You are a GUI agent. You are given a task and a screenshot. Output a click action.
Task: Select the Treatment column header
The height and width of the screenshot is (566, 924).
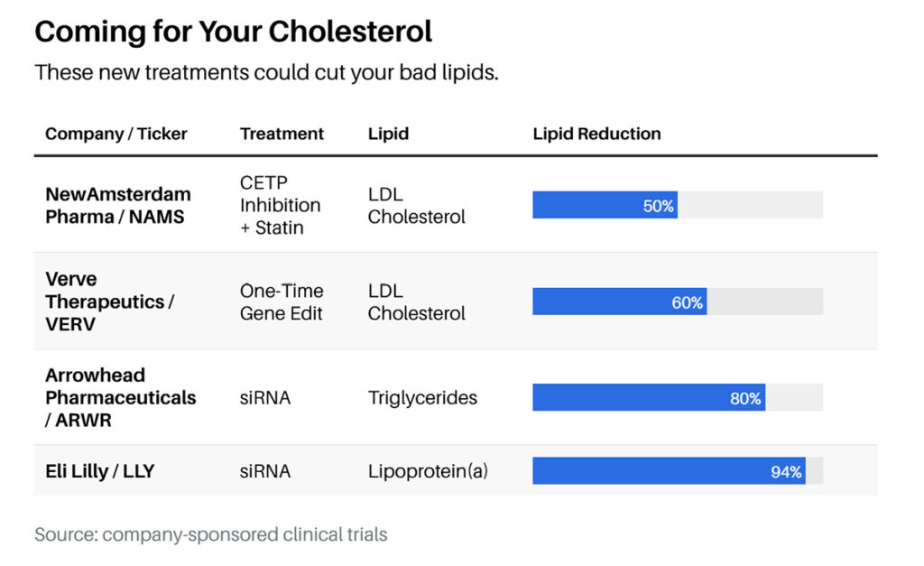(x=282, y=135)
